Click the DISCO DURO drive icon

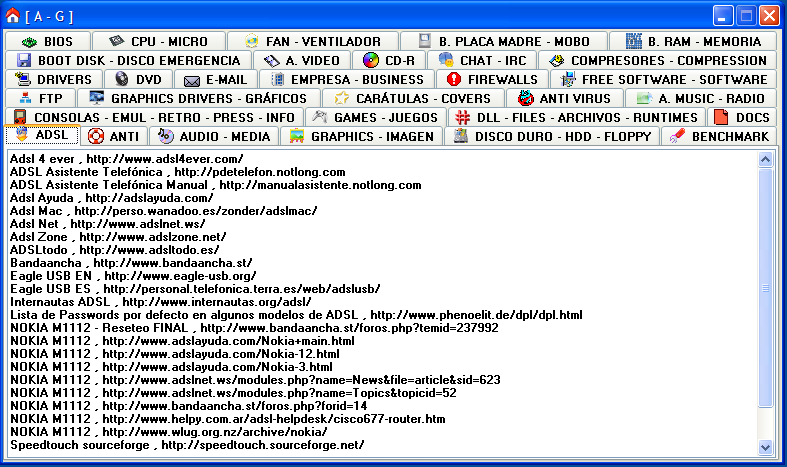tap(461, 136)
